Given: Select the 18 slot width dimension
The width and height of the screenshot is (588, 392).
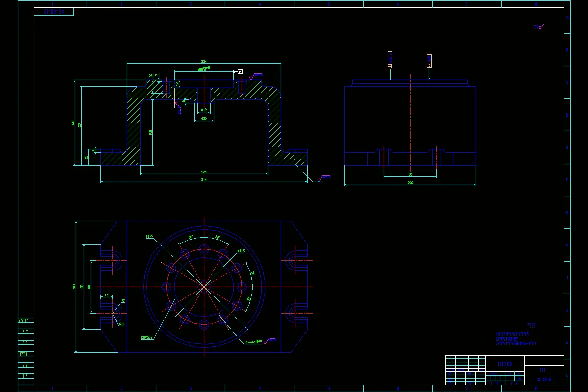Looking at the screenshot, I should coord(106,295).
